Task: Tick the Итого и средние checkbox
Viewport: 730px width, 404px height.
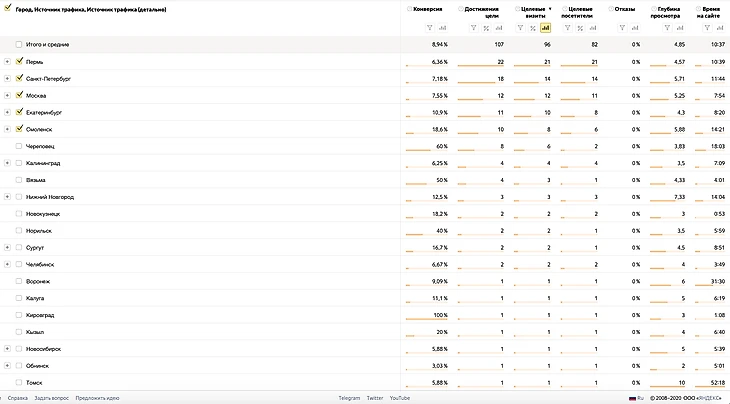Action: coord(19,45)
